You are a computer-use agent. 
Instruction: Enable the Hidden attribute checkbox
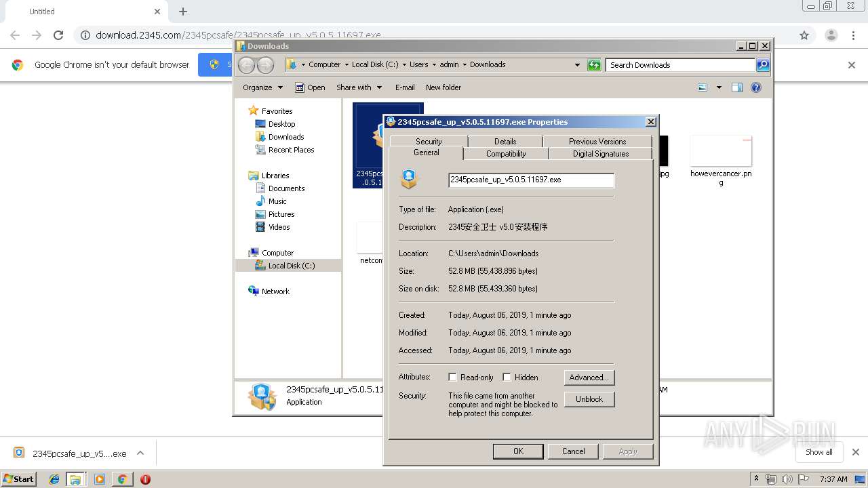(507, 378)
